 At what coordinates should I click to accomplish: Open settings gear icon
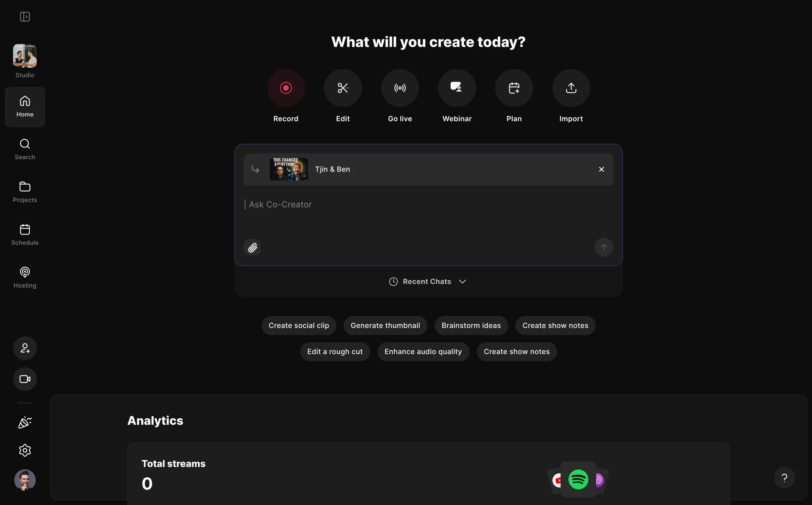(25, 450)
